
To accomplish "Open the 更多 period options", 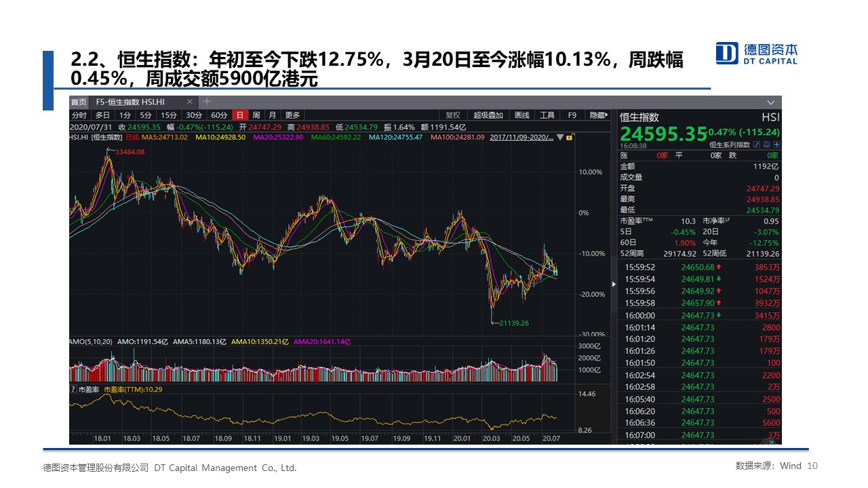I will click(292, 115).
